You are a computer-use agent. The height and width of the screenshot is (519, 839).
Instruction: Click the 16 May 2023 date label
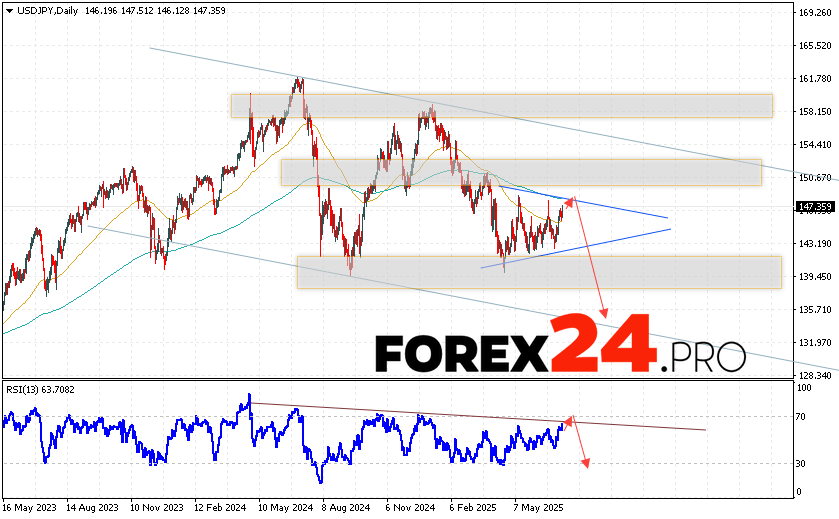(31, 508)
